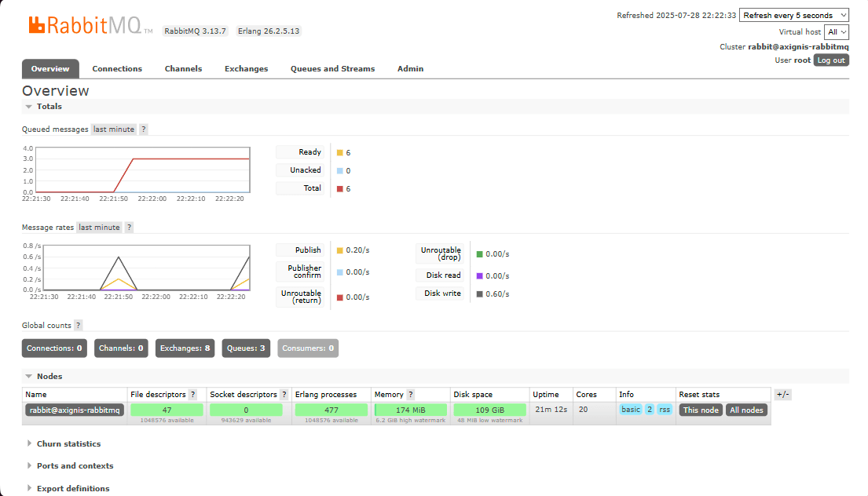The image size is (868, 496).
Task: Click Consumers: 0 count button
Action: [308, 348]
